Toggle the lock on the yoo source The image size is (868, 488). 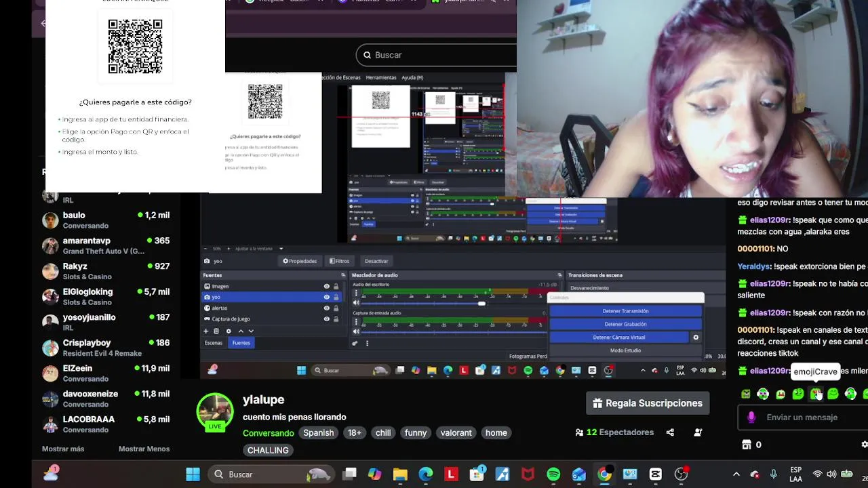pos(336,297)
